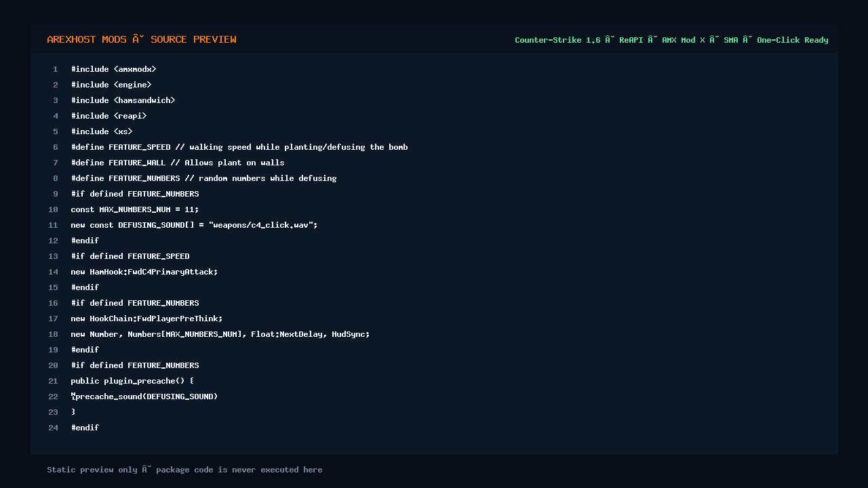Select the "#include <engine>" code line

(111, 85)
